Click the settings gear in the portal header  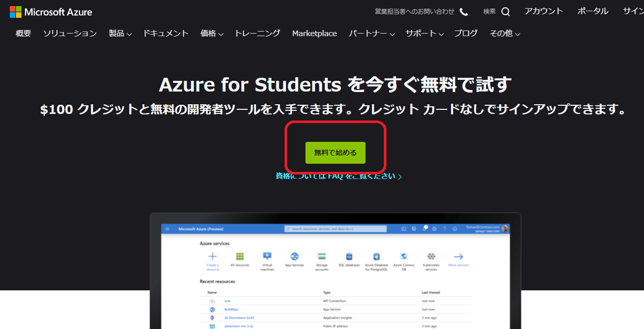click(434, 229)
